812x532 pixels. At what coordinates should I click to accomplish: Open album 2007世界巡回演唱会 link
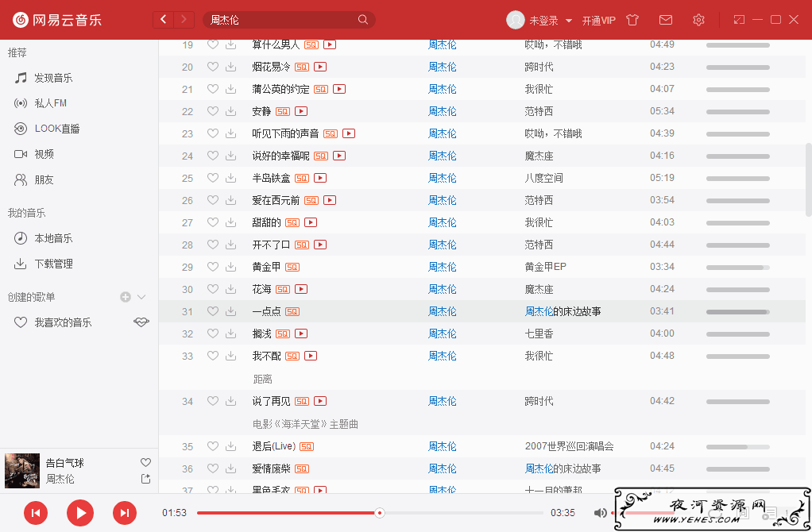tap(569, 446)
